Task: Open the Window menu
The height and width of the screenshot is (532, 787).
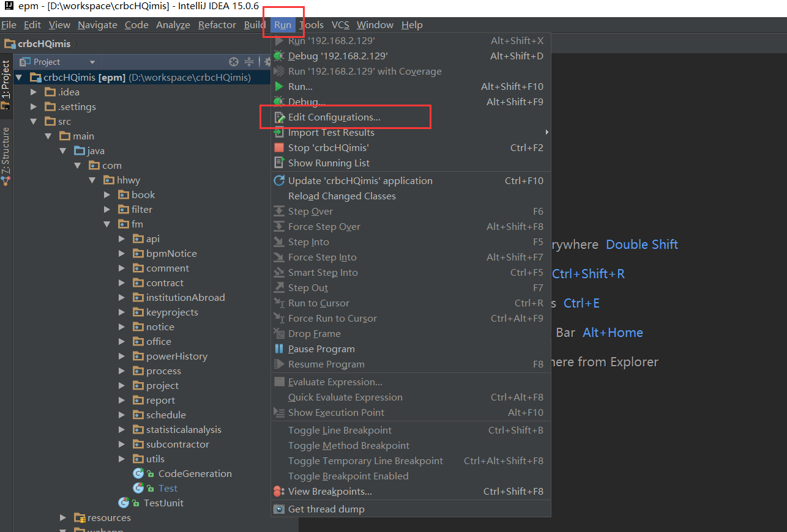Action: 375,25
